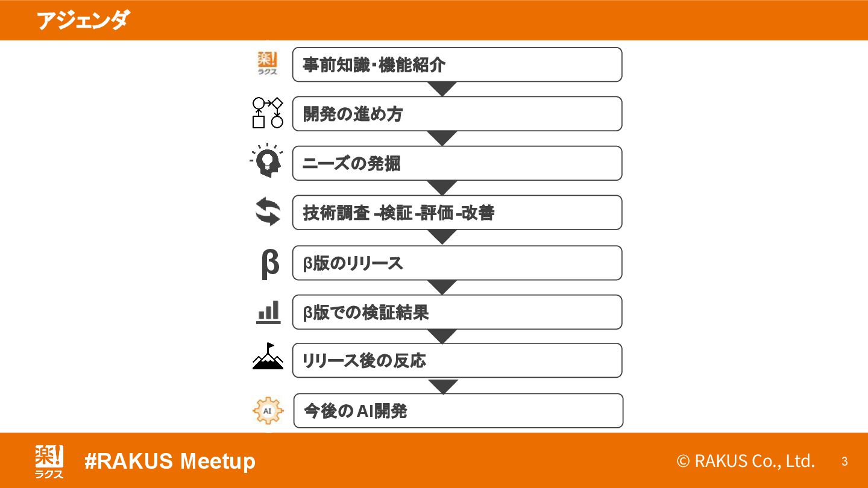Select the リリース後の反応 agenda box

point(457,360)
